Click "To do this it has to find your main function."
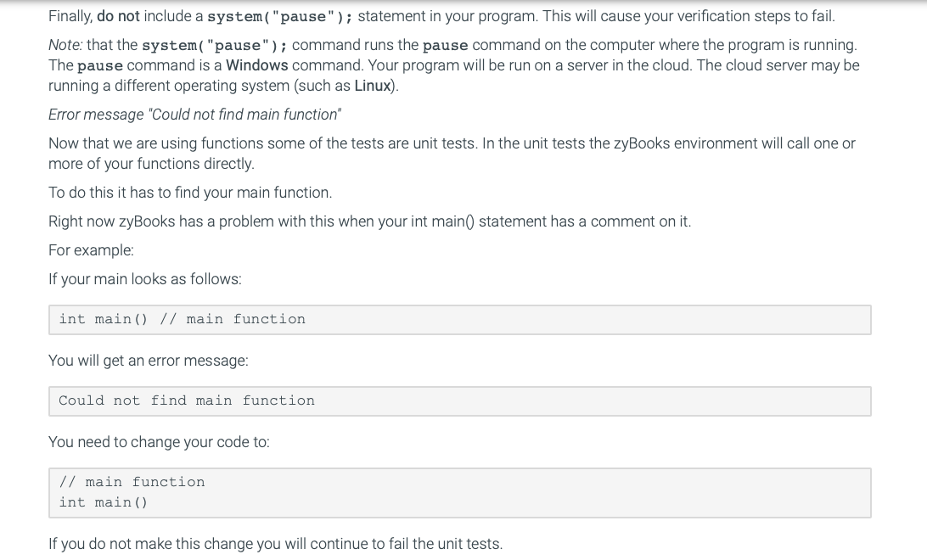Image resolution: width=927 pixels, height=560 pixels. click(x=190, y=193)
